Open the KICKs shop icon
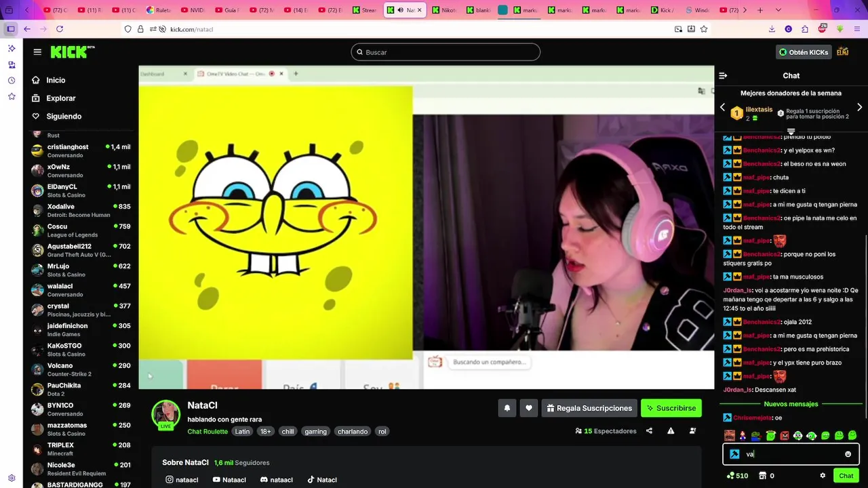The width and height of the screenshot is (868, 488). 762,476
